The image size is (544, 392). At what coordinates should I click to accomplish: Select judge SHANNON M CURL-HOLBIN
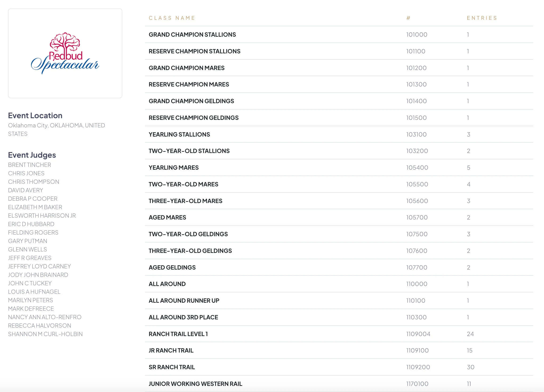click(45, 334)
